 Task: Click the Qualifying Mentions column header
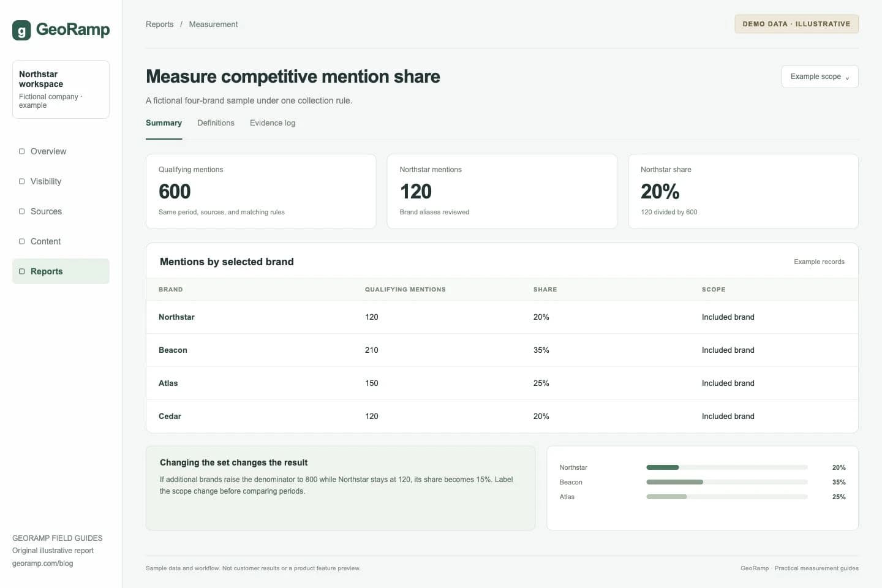[405, 290]
